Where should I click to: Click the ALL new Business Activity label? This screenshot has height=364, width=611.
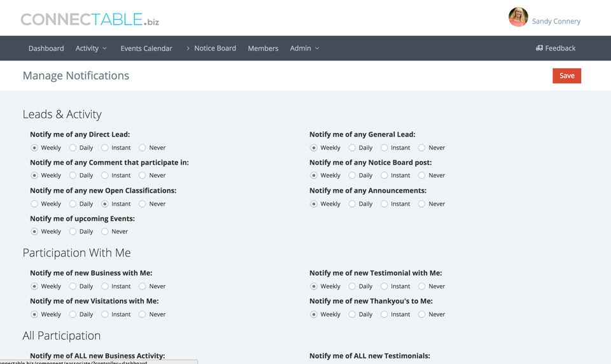[97, 356]
